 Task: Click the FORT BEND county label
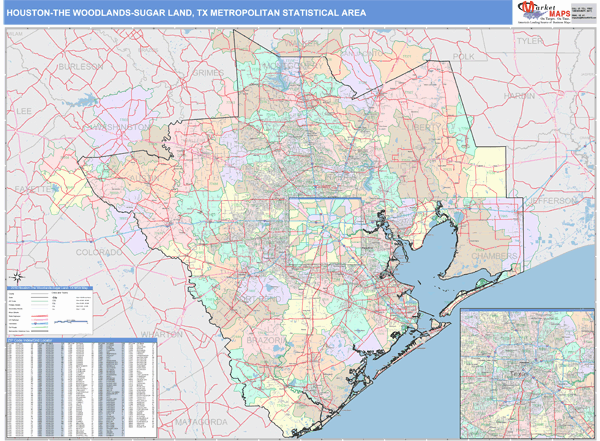260,299
